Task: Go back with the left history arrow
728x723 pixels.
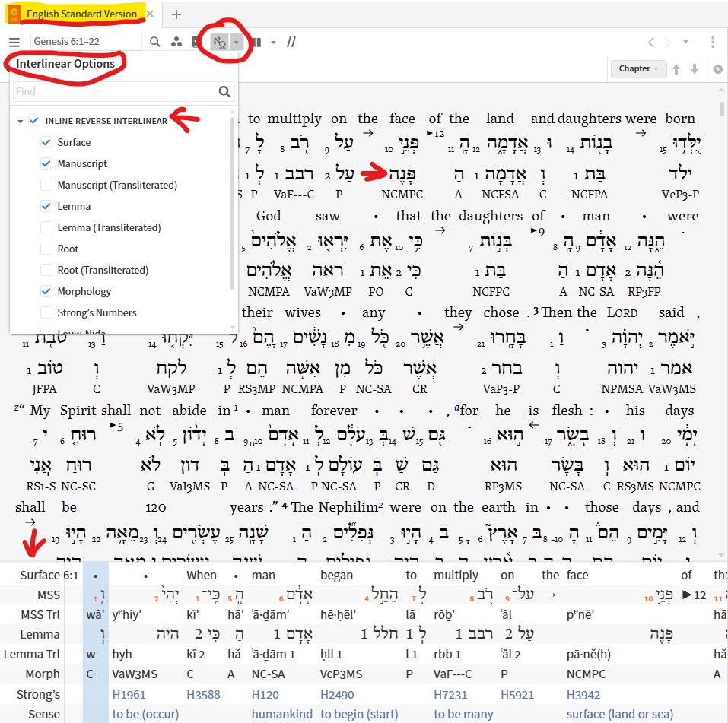Action: pos(651,43)
